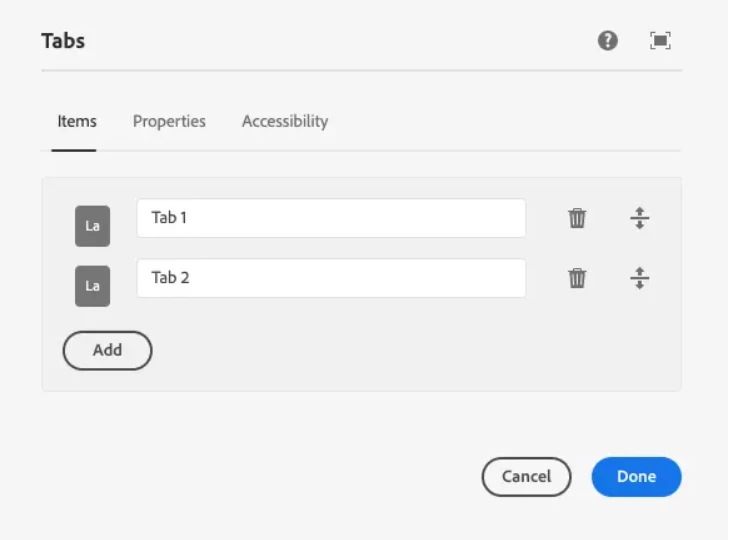
Task: Open the Accessibility tab
Action: click(x=285, y=122)
